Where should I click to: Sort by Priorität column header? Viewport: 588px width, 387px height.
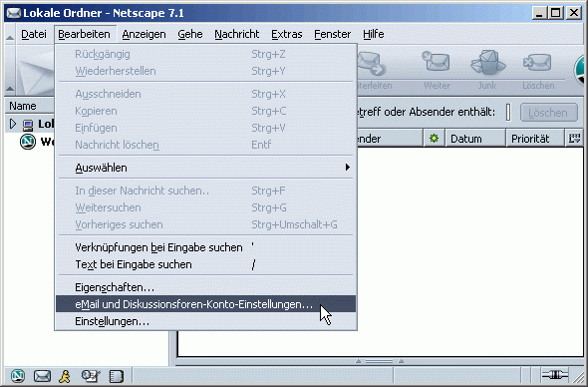(535, 139)
